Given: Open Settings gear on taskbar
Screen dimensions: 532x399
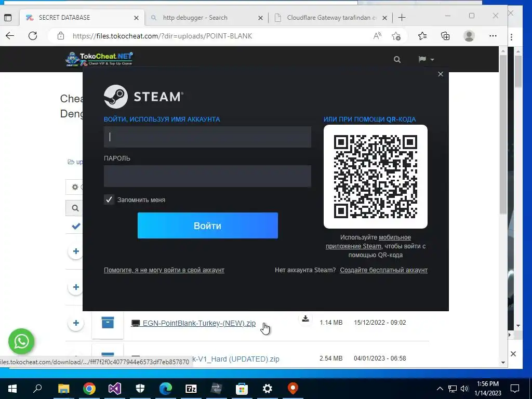Looking at the screenshot, I should (x=268, y=389).
